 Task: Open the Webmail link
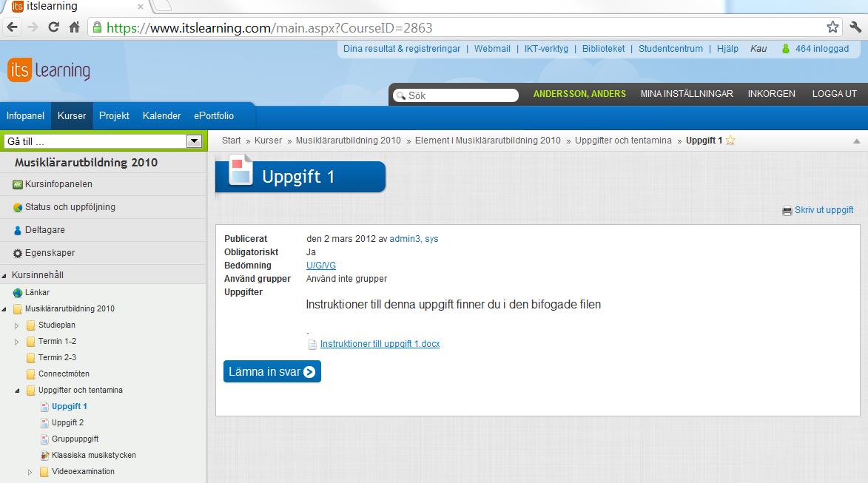point(492,49)
